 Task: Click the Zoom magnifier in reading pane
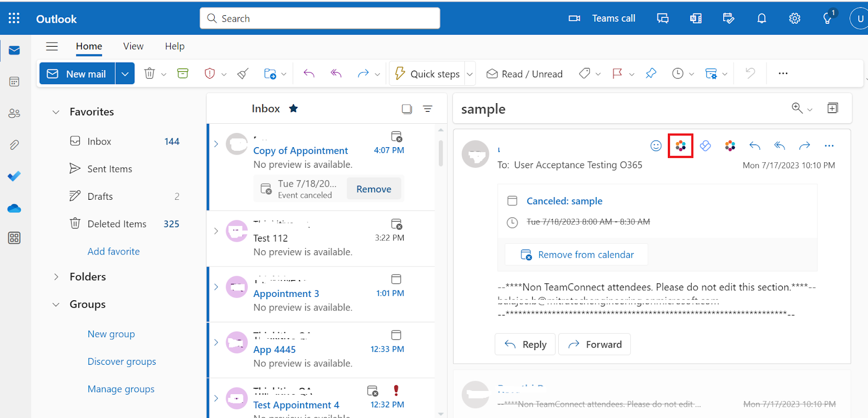(x=797, y=108)
